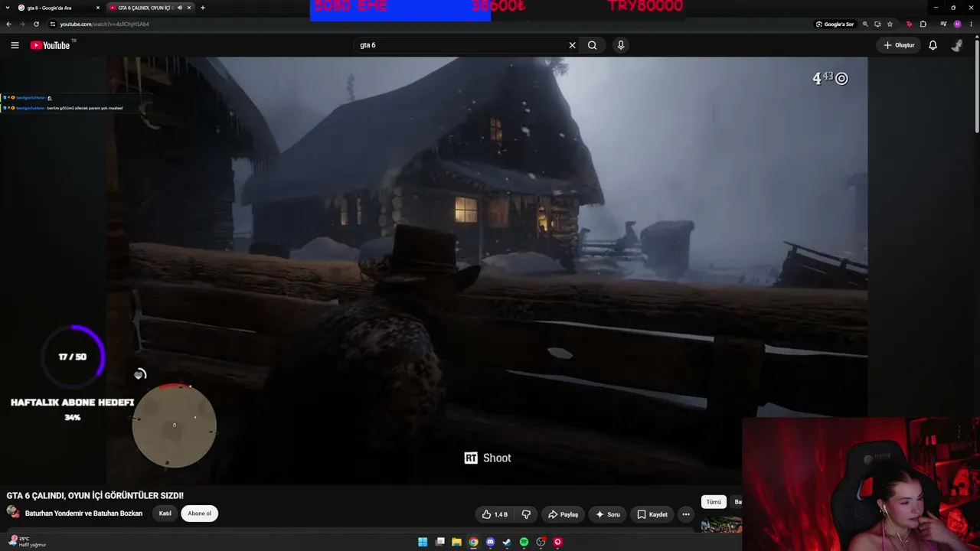Click the youtube.com address bar URL
980x551 pixels.
coord(104,24)
